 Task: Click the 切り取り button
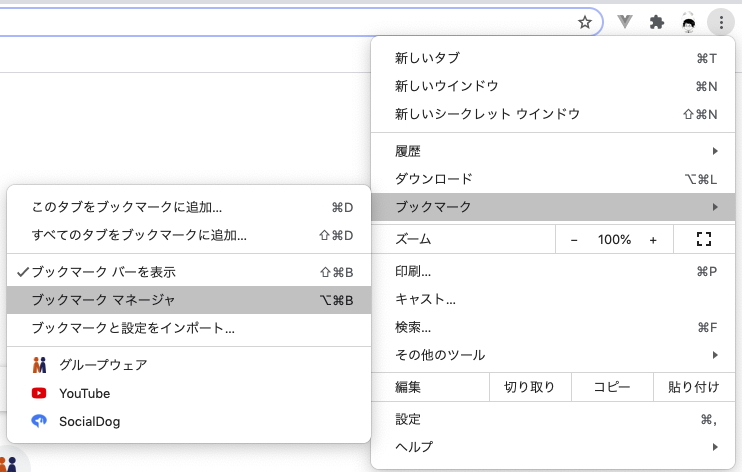pyautogui.click(x=530, y=387)
